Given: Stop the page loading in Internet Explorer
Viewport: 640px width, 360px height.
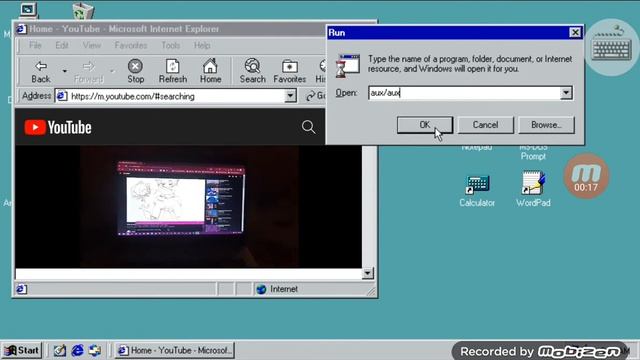Looking at the screenshot, I should pos(136,71).
